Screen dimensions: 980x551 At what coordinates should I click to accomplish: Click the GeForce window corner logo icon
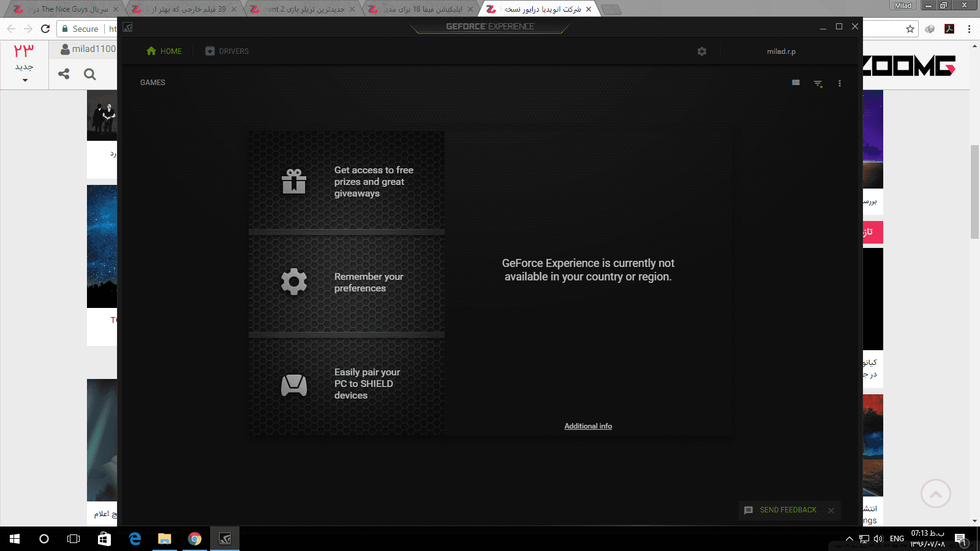click(127, 27)
